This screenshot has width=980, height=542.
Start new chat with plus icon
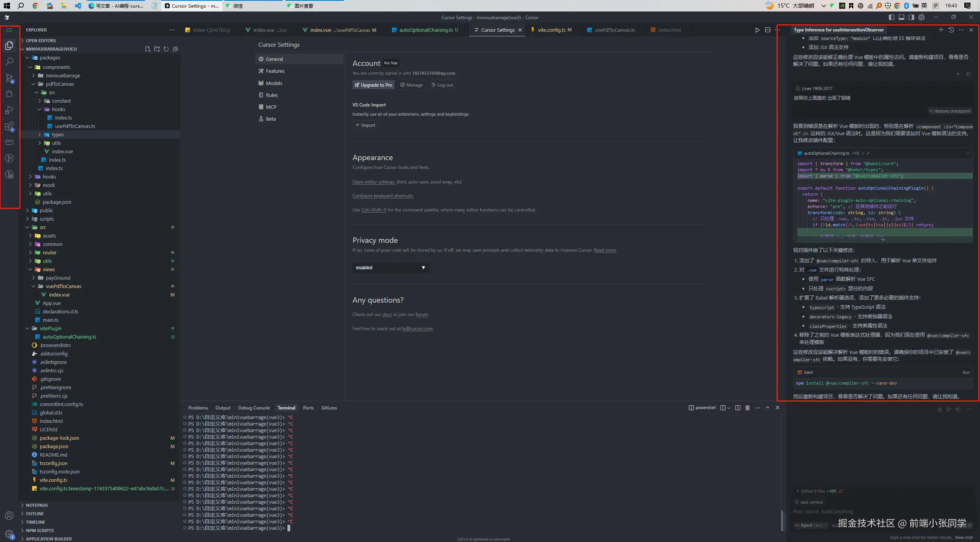[941, 30]
